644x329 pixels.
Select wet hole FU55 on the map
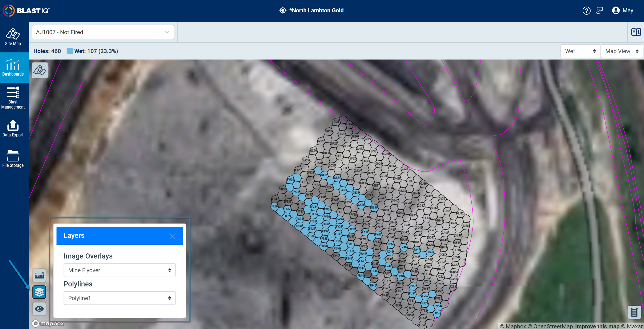(x=437, y=313)
